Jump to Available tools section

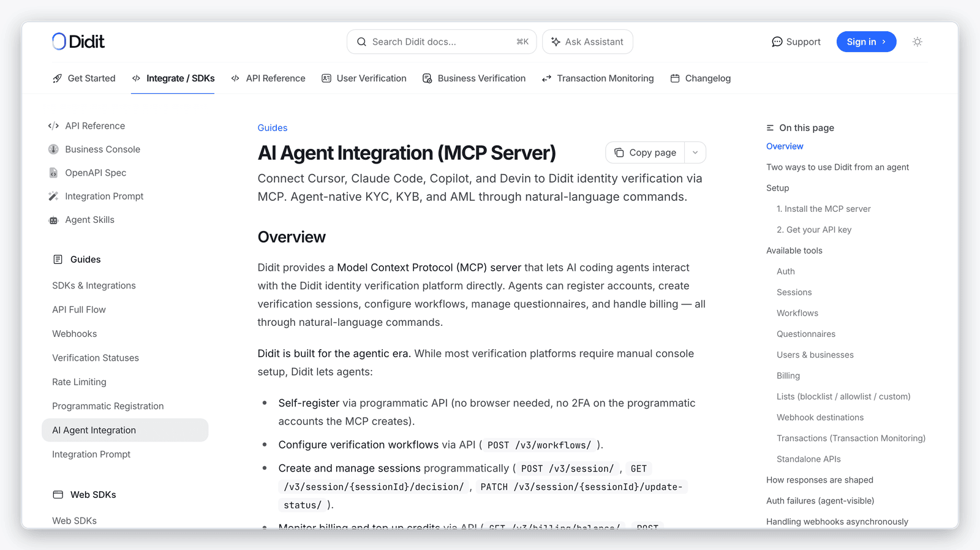click(794, 251)
